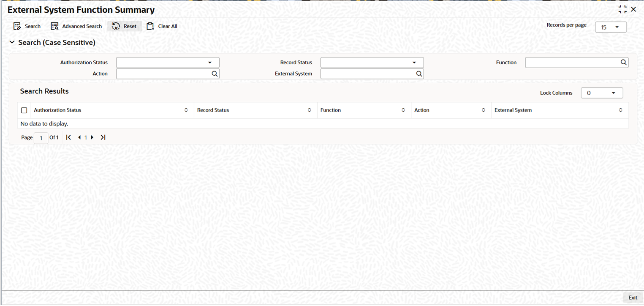Click the Action search input field
644x306 pixels.
pos(163,74)
